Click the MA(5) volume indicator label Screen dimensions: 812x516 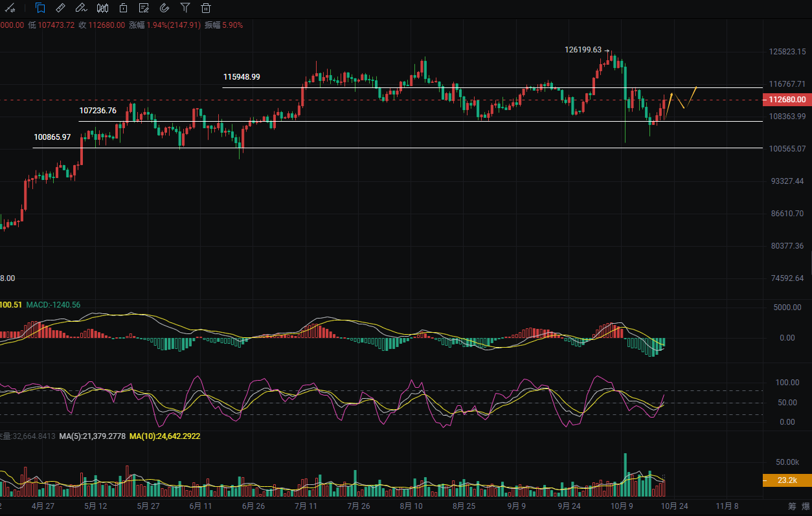click(x=92, y=436)
